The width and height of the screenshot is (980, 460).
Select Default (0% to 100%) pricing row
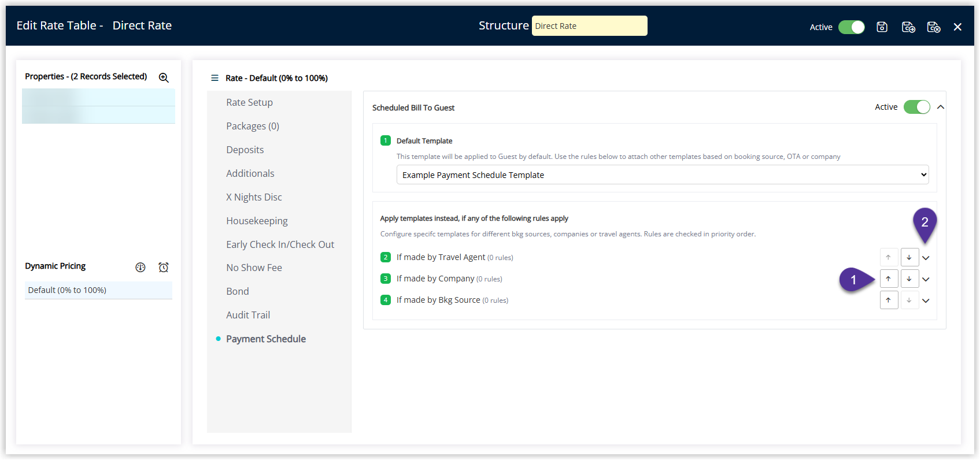(x=98, y=290)
